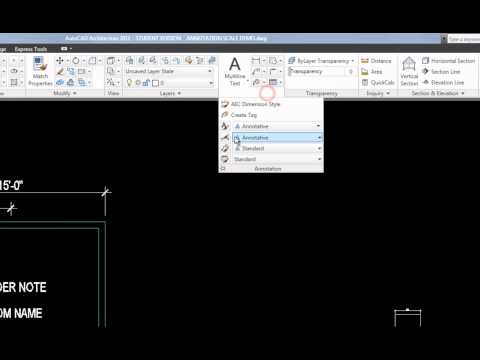The height and width of the screenshot is (360, 480).
Task: Click the Horizontal Section tool
Action: pyautogui.click(x=448, y=61)
